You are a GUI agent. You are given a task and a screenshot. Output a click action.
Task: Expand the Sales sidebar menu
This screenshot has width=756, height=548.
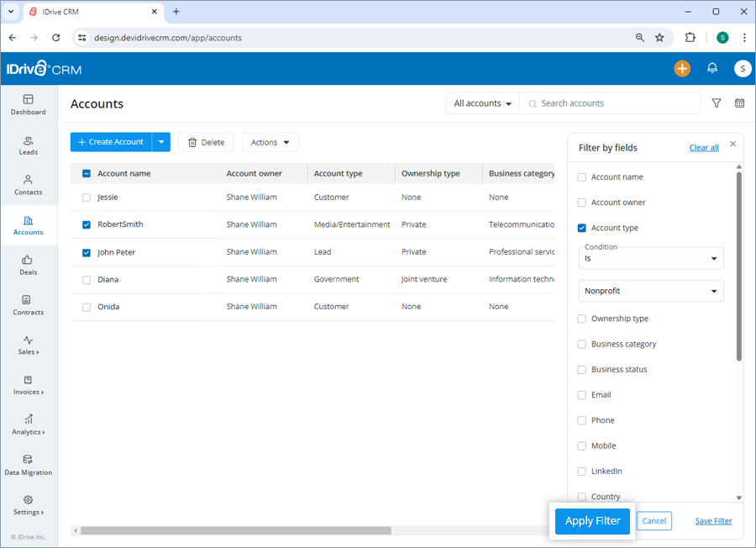click(x=28, y=345)
